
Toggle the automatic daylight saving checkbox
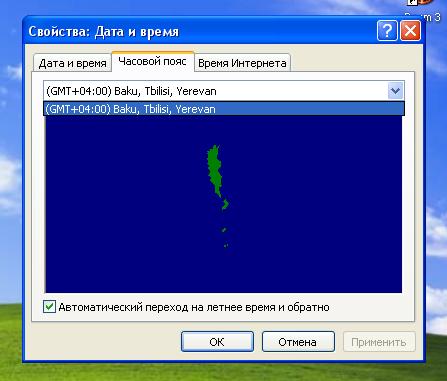point(49,307)
